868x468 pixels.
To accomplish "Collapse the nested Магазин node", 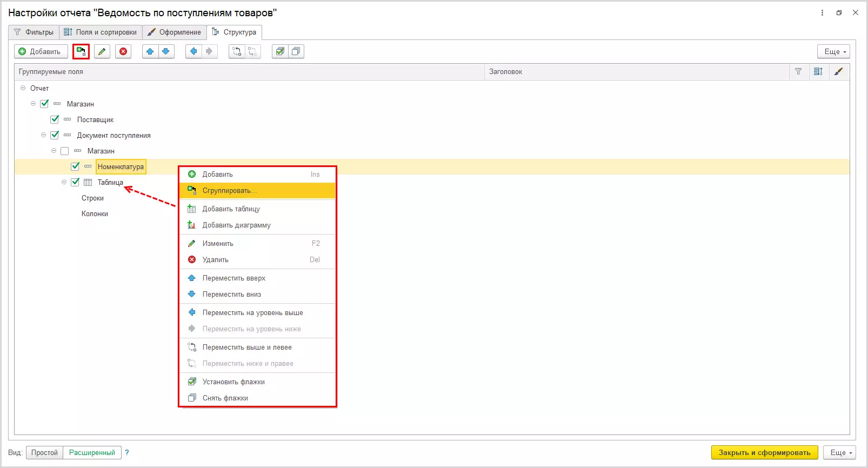I will pos(54,151).
